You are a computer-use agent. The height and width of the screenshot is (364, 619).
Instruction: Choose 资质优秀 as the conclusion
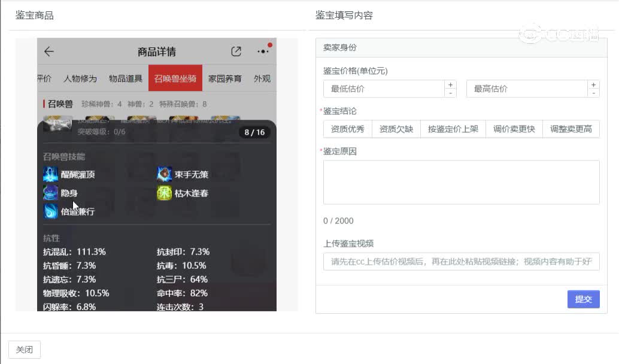[x=347, y=129]
